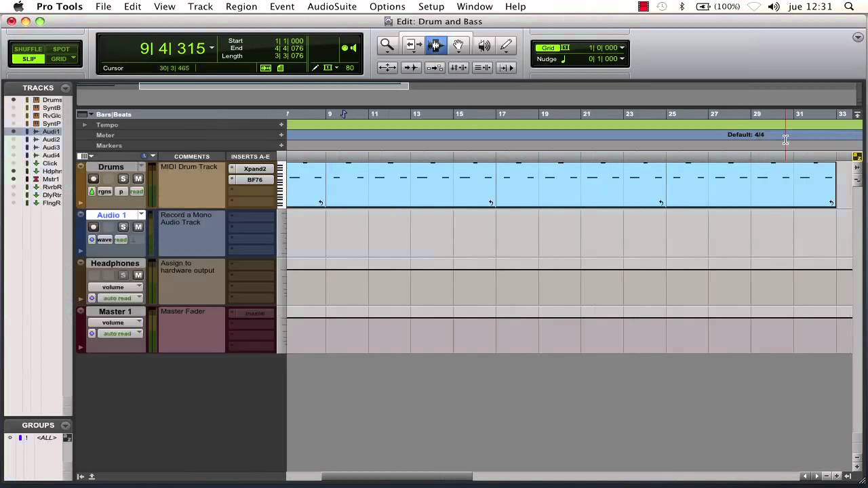
Task: Expand the Tempo ruler editor
Action: point(85,125)
